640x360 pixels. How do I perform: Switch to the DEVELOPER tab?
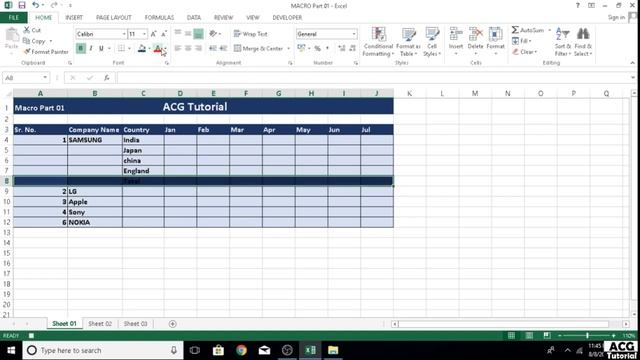(x=287, y=18)
